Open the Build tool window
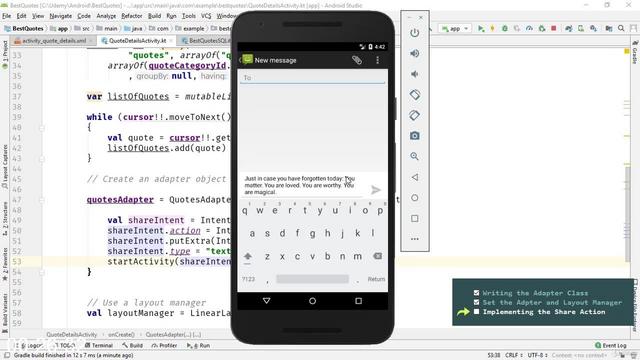 132,345
